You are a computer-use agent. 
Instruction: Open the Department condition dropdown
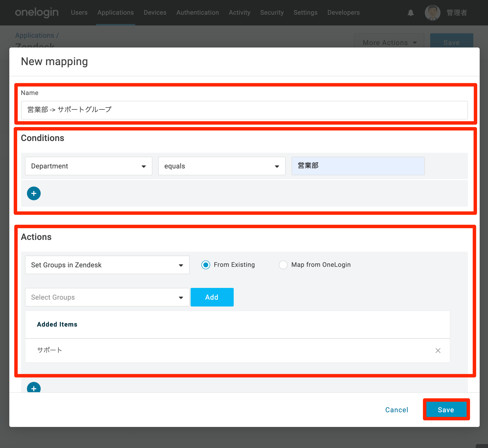point(89,166)
